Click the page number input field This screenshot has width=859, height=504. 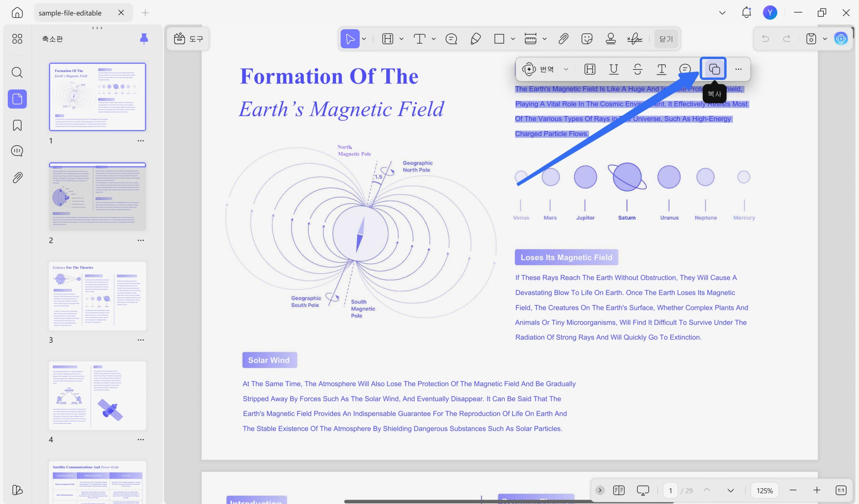[670, 490]
